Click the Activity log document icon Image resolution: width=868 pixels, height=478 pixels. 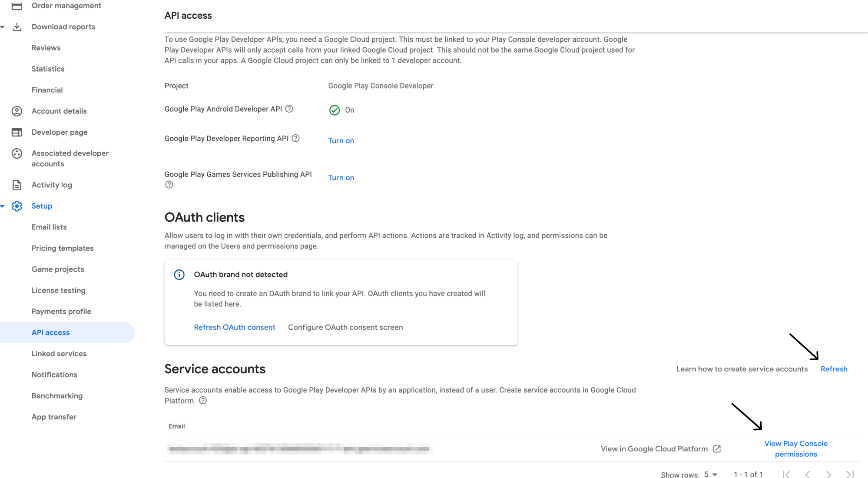pyautogui.click(x=17, y=185)
